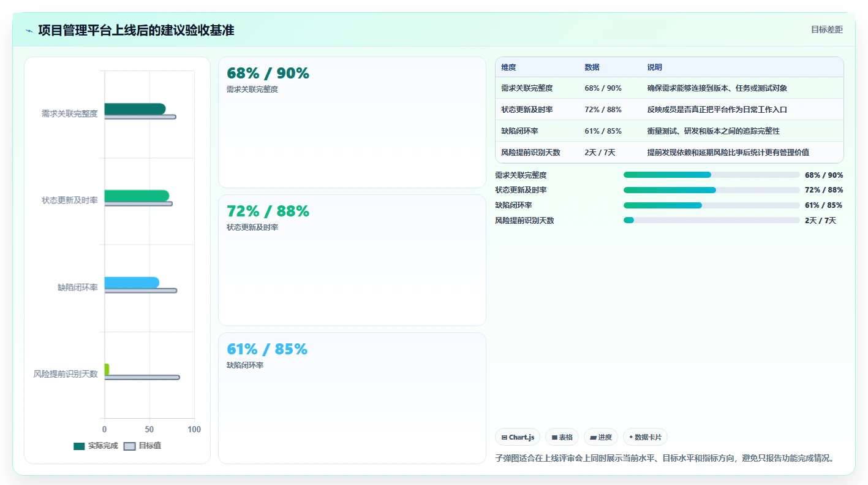Click the 缺陷闭环率 progress bar
The image size is (868, 485).
coord(712,205)
